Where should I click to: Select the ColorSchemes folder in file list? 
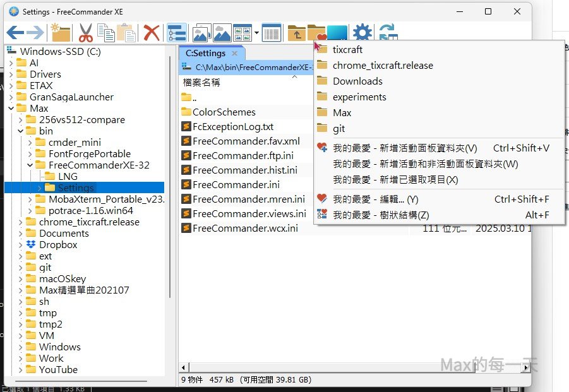[224, 112]
